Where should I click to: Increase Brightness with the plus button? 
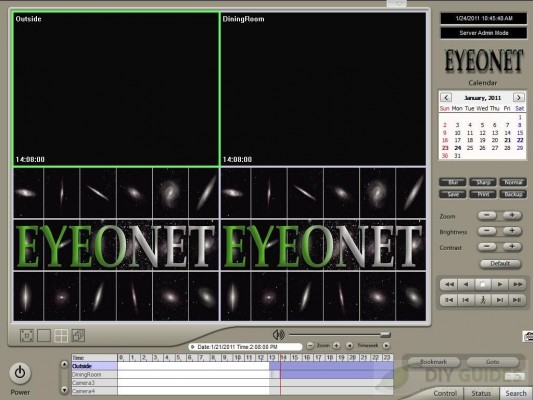pyautogui.click(x=512, y=231)
